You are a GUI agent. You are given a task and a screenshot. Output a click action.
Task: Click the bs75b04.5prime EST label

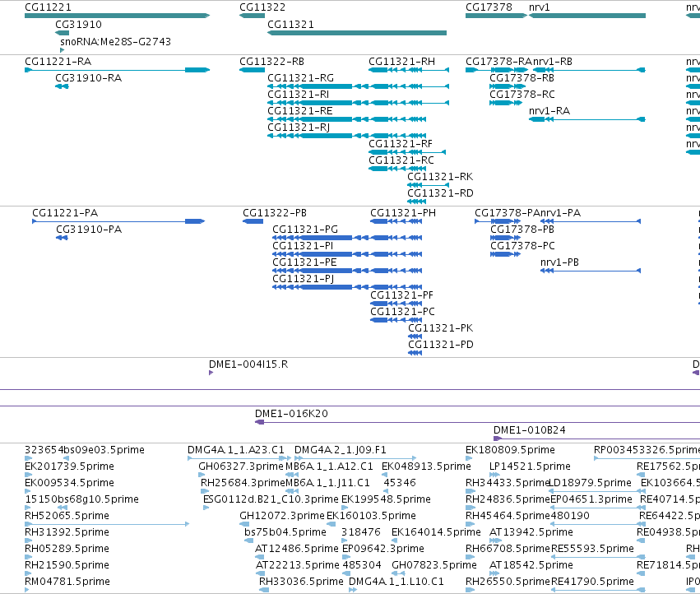pos(285,532)
